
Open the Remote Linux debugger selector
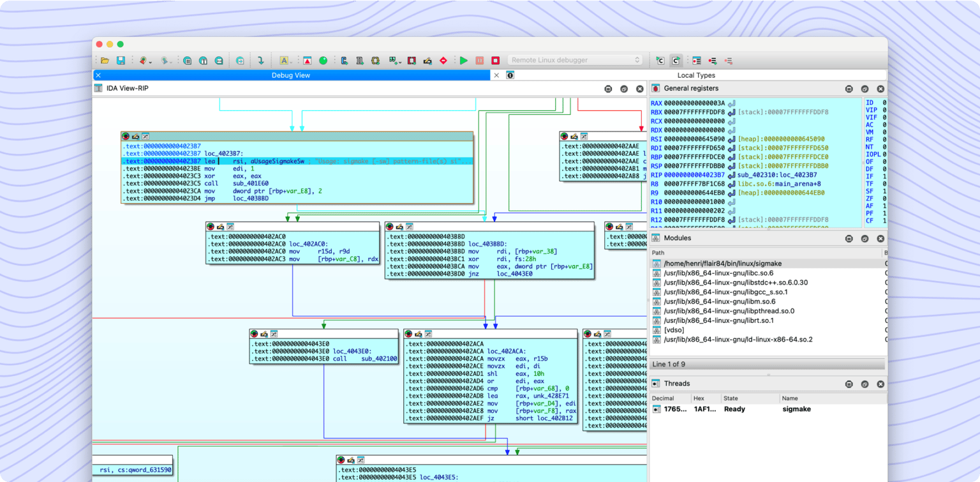[x=574, y=60]
